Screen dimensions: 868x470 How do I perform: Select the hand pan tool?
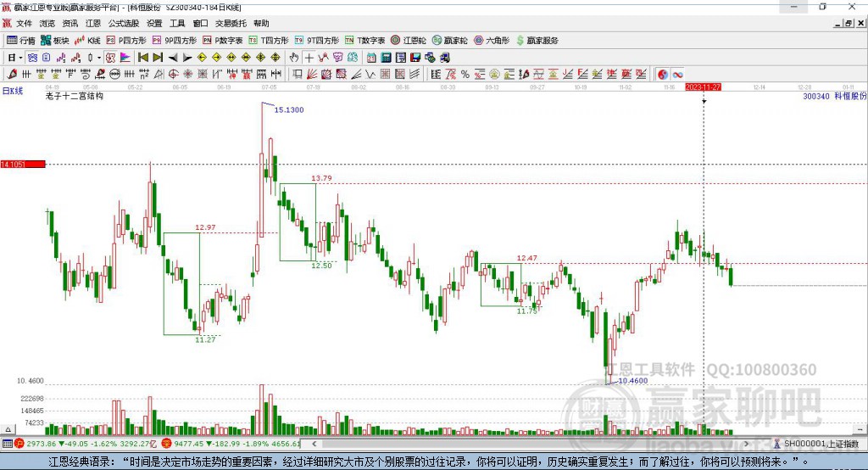[x=294, y=58]
